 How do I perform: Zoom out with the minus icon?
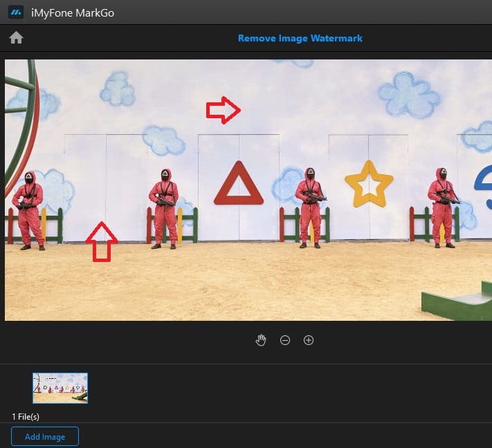pyautogui.click(x=285, y=340)
